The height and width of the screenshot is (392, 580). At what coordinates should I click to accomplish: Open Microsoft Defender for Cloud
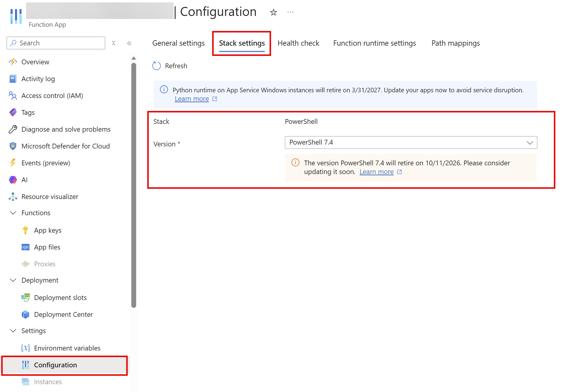pyautogui.click(x=66, y=146)
